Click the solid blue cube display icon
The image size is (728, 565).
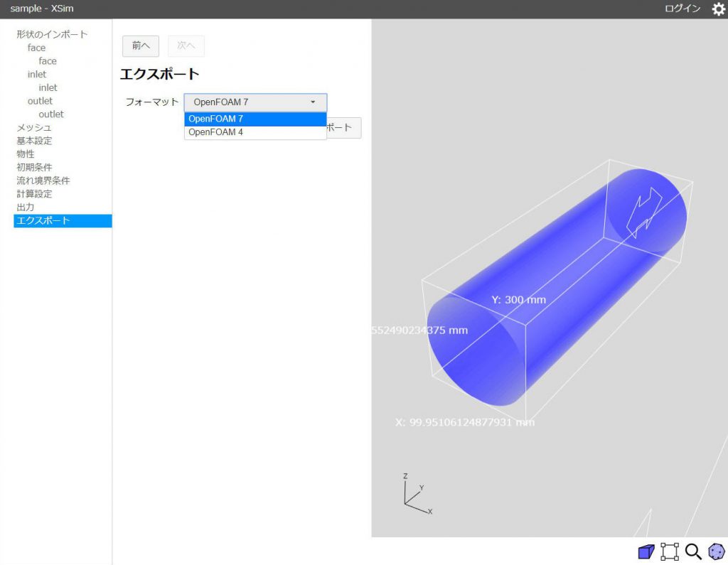pyautogui.click(x=646, y=551)
